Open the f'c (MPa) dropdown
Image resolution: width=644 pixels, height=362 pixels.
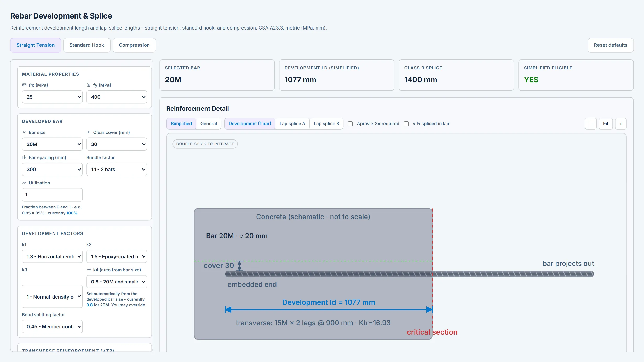[x=52, y=97]
